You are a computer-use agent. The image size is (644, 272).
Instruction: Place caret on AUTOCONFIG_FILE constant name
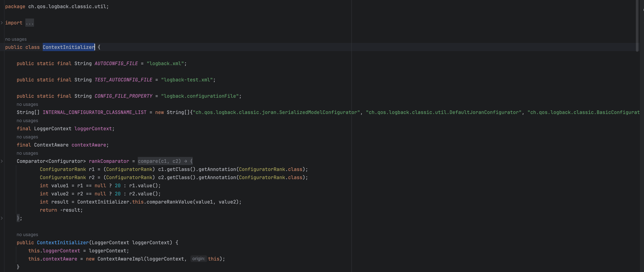point(116,63)
